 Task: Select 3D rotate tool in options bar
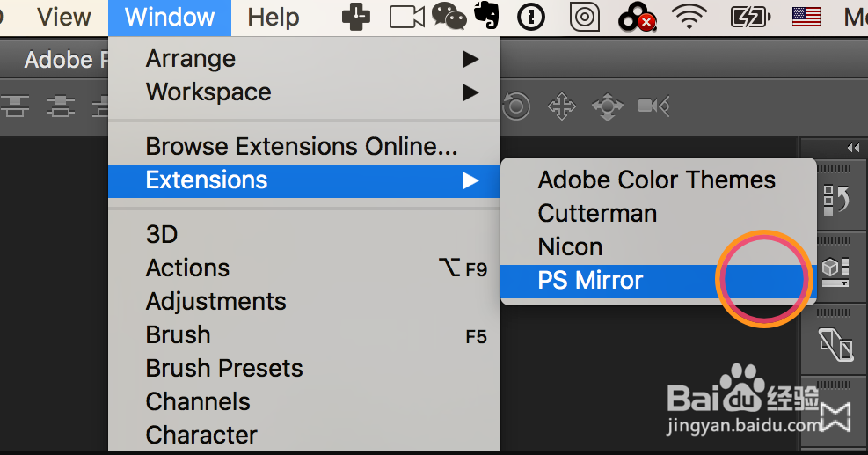(516, 106)
